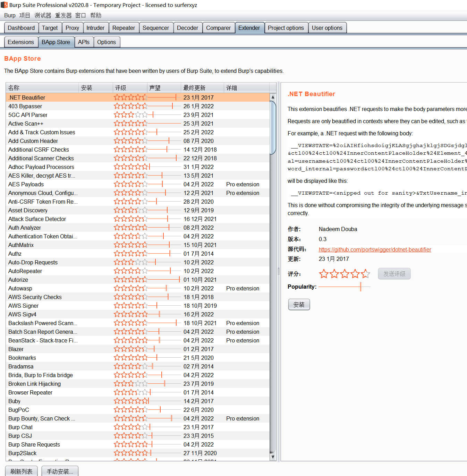
Task: Open the Decoder tab
Action: point(187,28)
